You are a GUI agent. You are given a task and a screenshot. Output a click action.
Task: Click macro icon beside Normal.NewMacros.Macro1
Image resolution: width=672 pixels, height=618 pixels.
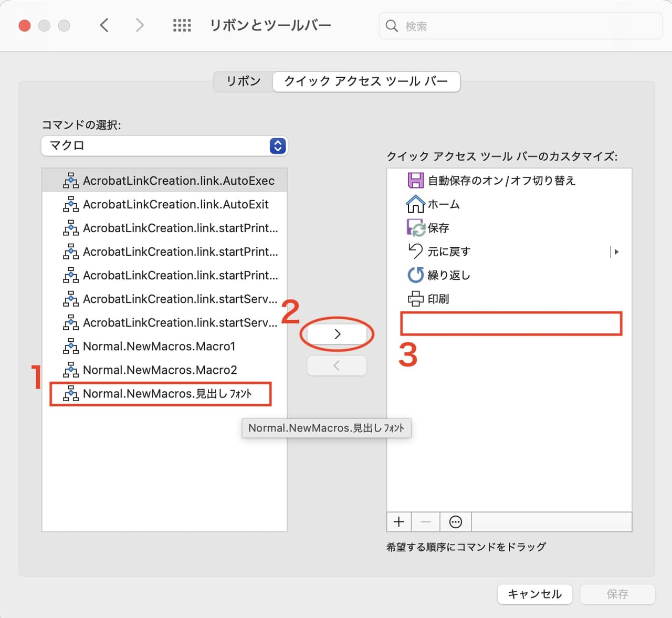(71, 346)
